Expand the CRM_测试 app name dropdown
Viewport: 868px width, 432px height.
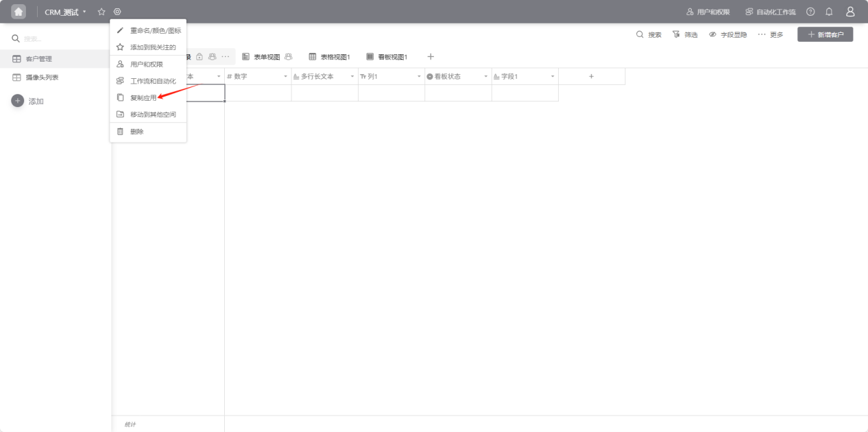coord(66,12)
